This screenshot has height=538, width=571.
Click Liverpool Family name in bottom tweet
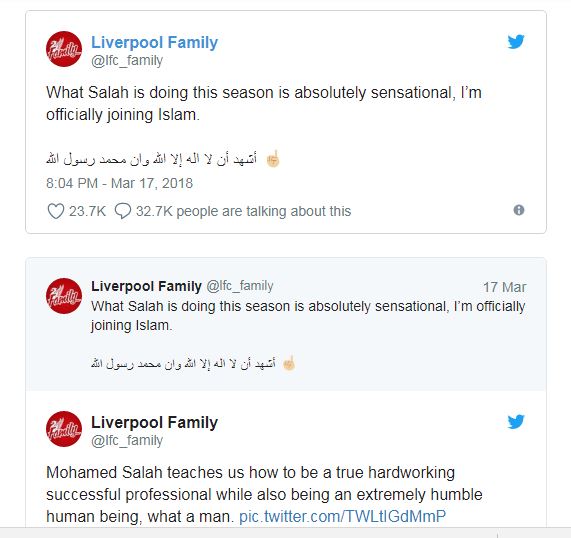[154, 423]
